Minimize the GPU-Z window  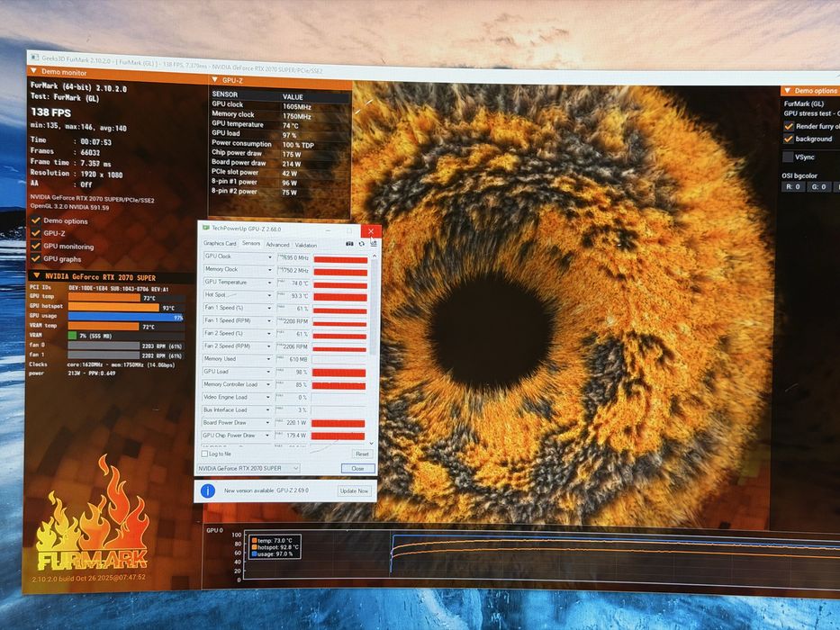click(x=329, y=230)
